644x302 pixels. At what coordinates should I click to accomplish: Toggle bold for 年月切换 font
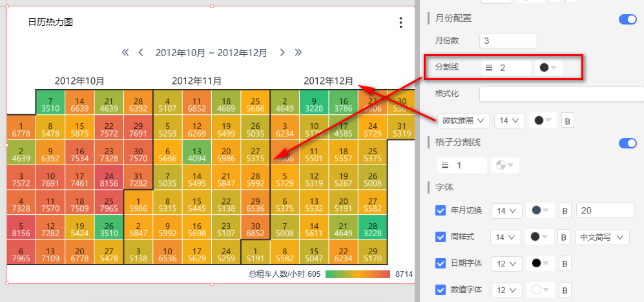point(563,210)
